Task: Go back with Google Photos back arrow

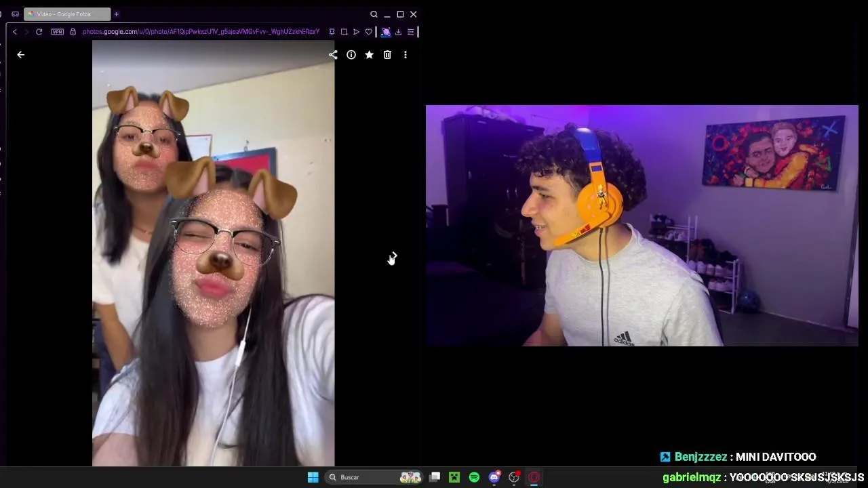Action: pos(20,55)
